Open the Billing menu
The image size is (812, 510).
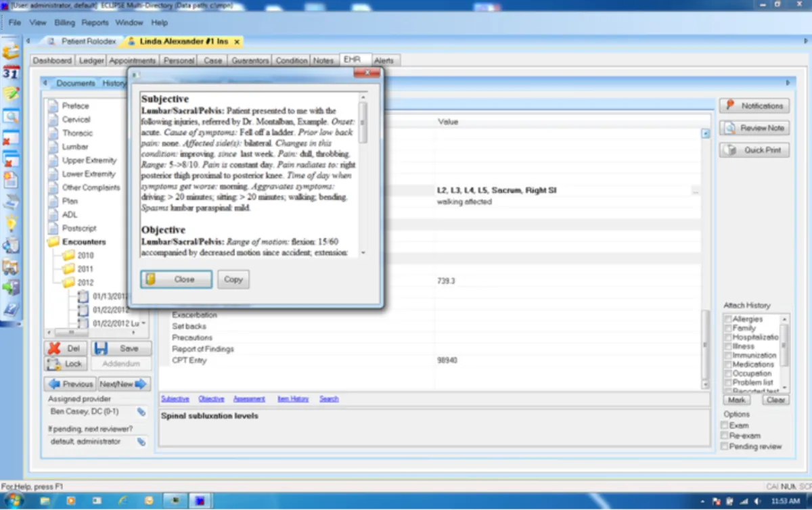(x=65, y=23)
